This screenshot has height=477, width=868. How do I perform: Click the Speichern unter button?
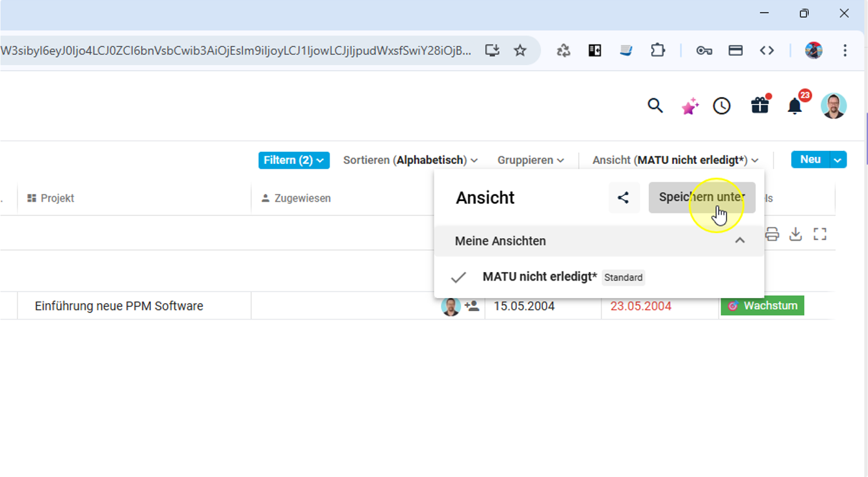click(702, 197)
